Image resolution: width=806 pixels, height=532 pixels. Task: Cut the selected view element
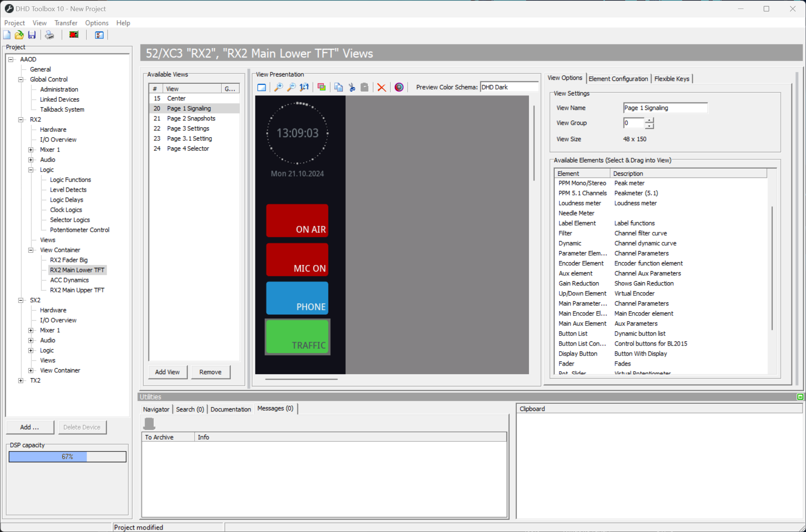352,87
